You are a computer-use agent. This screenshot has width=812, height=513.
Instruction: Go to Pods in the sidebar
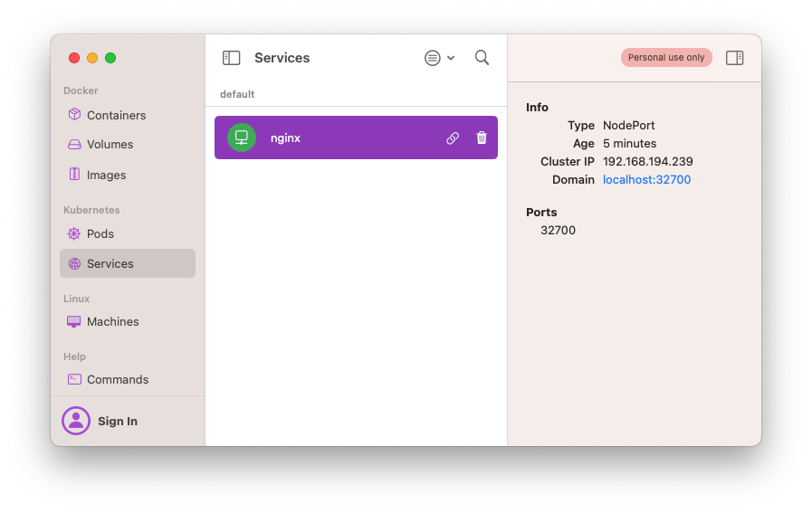coord(128,234)
